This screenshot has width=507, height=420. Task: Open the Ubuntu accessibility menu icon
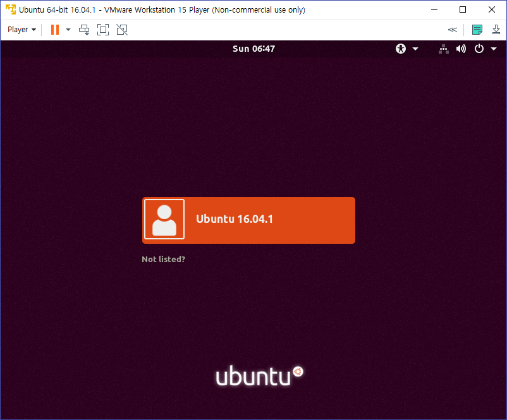[401, 49]
